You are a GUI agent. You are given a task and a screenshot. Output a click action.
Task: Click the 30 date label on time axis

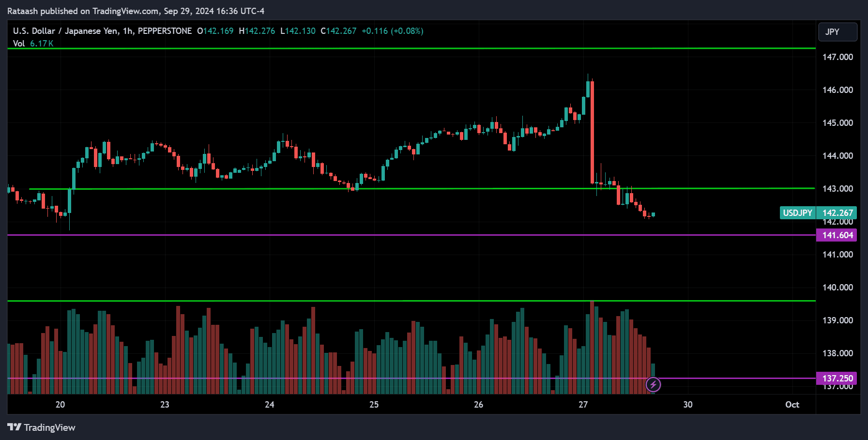[687, 405]
